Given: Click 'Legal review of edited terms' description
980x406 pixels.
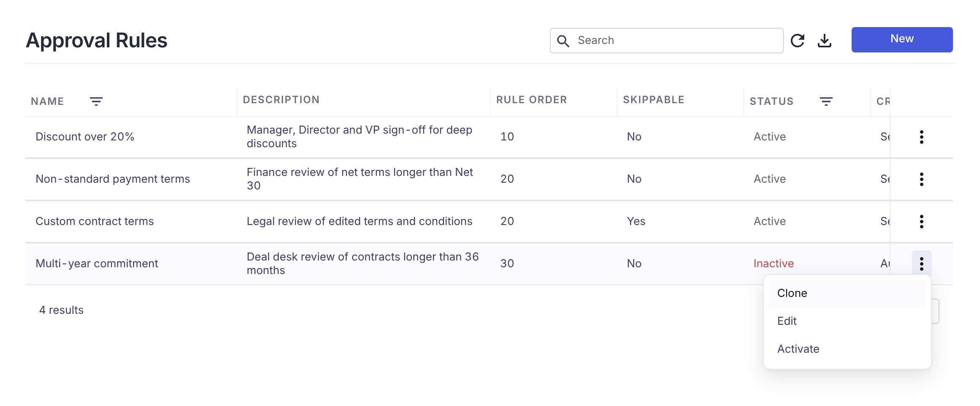Looking at the screenshot, I should (359, 221).
